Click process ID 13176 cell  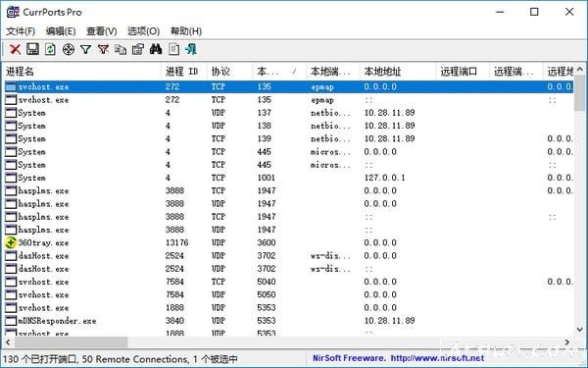coord(177,242)
